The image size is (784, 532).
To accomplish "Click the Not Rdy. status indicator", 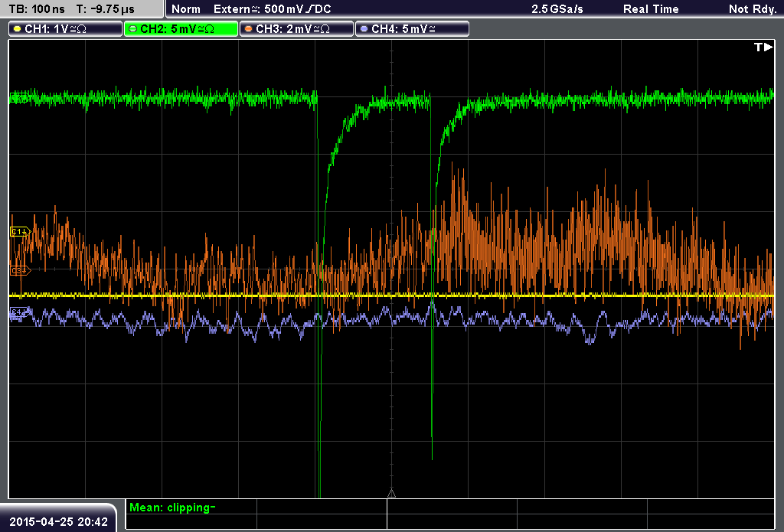I will point(753,9).
